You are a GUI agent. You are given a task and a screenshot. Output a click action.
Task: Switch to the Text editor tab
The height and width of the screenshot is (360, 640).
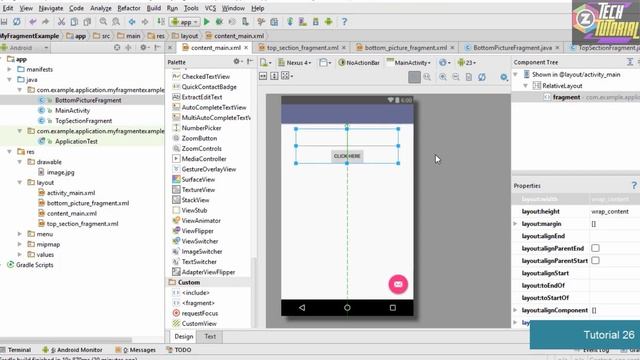coord(210,336)
